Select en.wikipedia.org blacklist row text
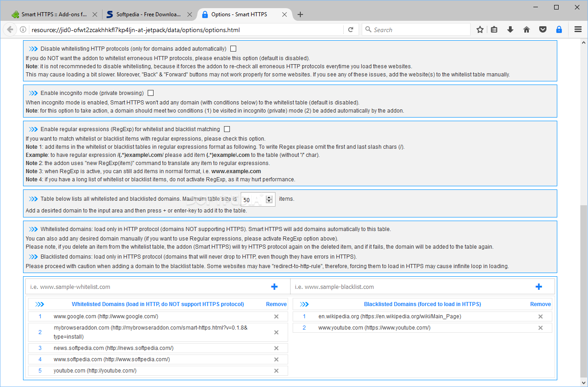 coord(390,316)
